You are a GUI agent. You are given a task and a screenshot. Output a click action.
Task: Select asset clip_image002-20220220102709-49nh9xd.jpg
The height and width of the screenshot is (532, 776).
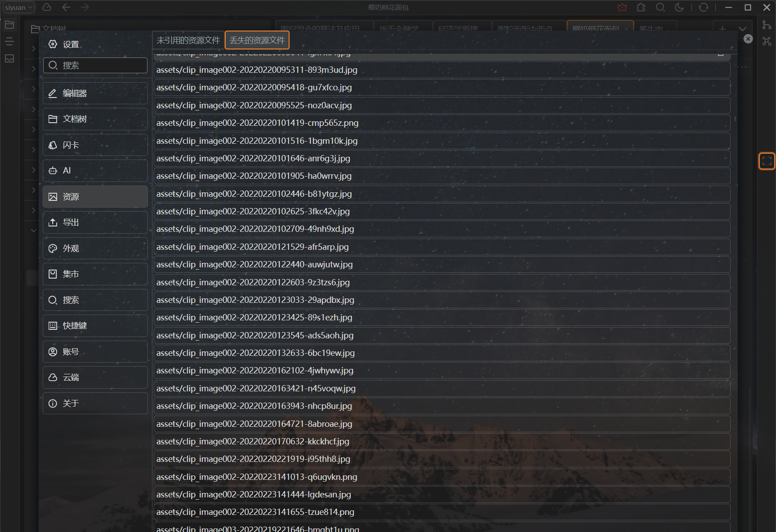[x=442, y=229]
